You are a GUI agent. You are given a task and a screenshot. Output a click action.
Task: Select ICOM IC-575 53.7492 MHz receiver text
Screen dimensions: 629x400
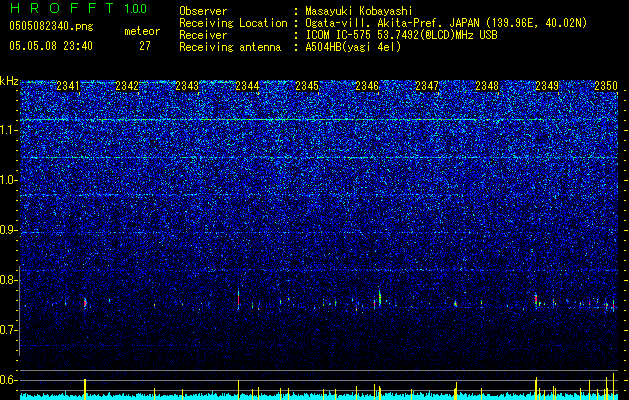[401, 35]
